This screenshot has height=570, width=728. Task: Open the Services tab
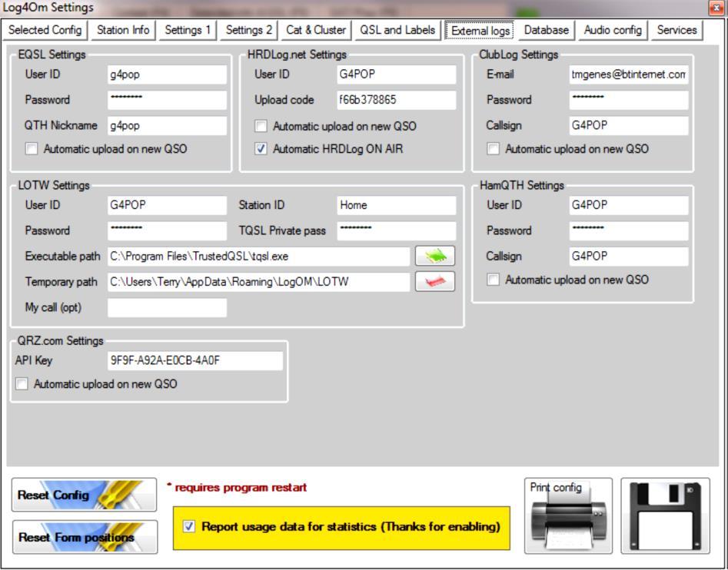677,30
